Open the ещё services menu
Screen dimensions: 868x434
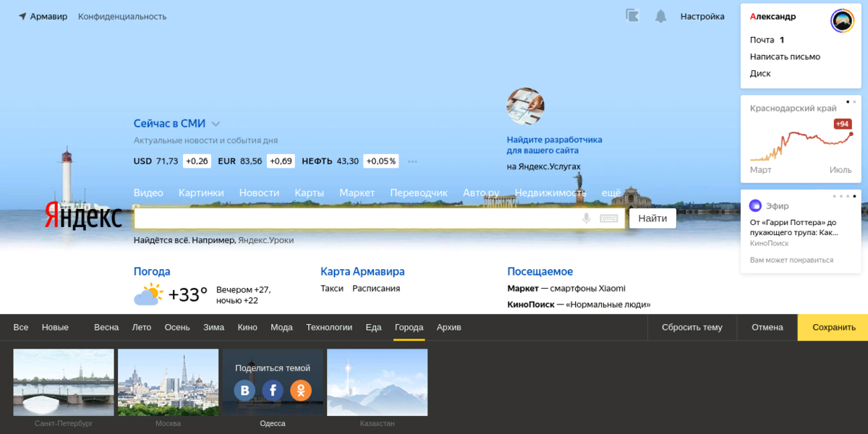pyautogui.click(x=612, y=193)
